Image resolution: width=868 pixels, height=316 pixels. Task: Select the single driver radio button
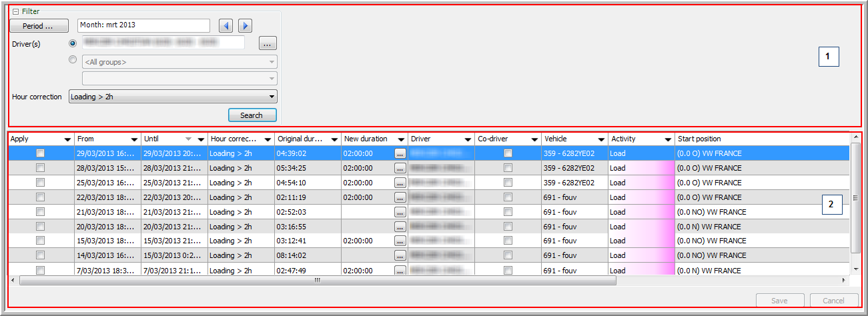pyautogui.click(x=73, y=43)
